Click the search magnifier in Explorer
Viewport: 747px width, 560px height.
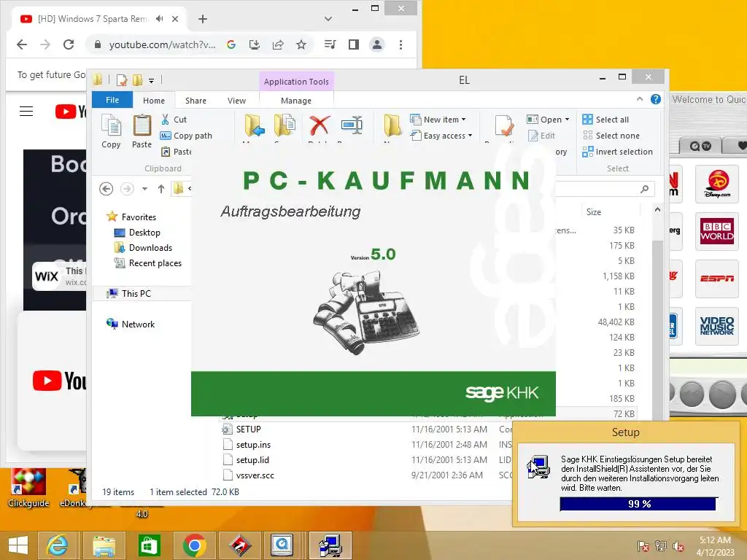coord(645,189)
